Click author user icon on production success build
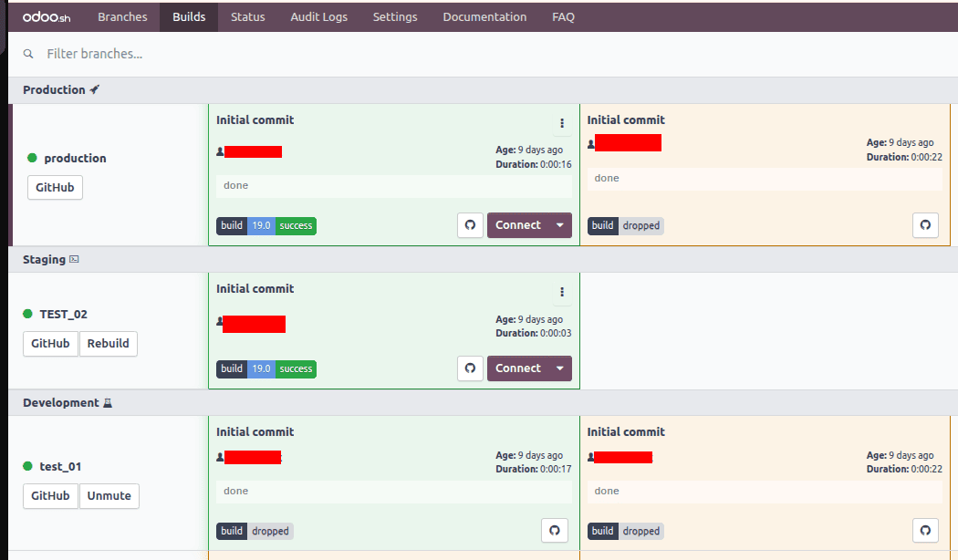The width and height of the screenshot is (958, 560). click(220, 151)
